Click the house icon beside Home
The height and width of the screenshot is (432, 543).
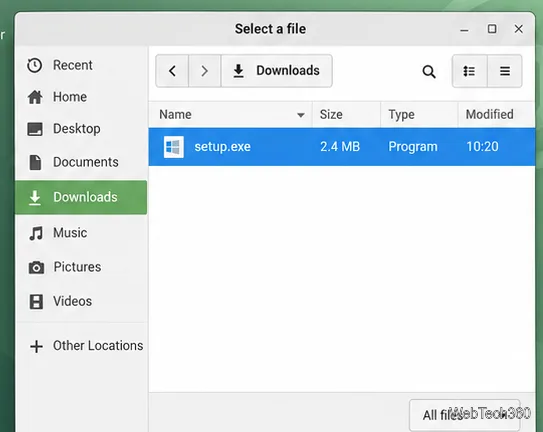(x=35, y=97)
